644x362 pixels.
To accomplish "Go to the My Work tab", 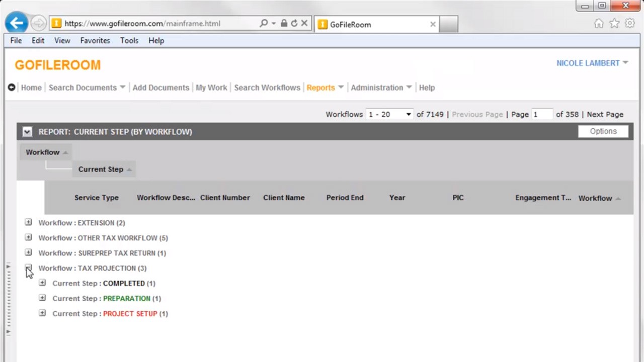I will [211, 87].
